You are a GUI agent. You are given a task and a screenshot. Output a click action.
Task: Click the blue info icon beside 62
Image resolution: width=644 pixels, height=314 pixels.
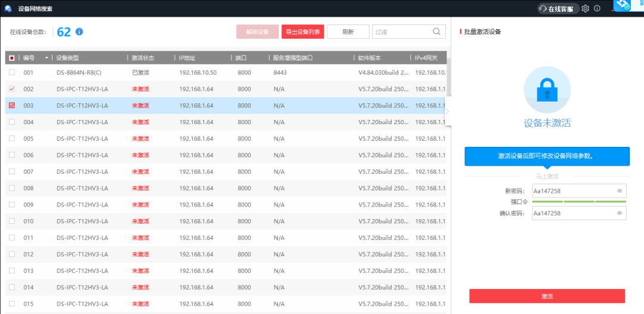[x=79, y=32]
